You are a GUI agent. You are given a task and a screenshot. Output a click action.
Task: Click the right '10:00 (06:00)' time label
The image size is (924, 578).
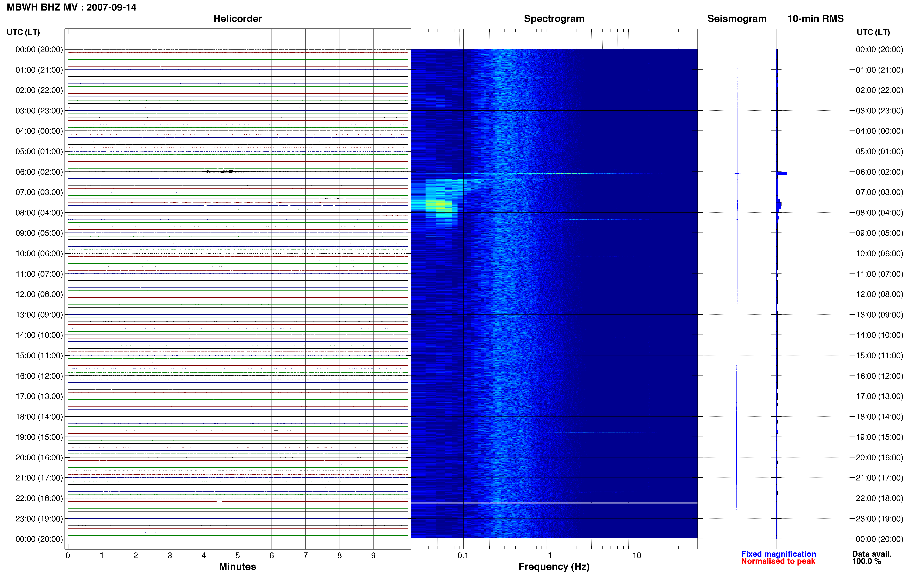(879, 253)
